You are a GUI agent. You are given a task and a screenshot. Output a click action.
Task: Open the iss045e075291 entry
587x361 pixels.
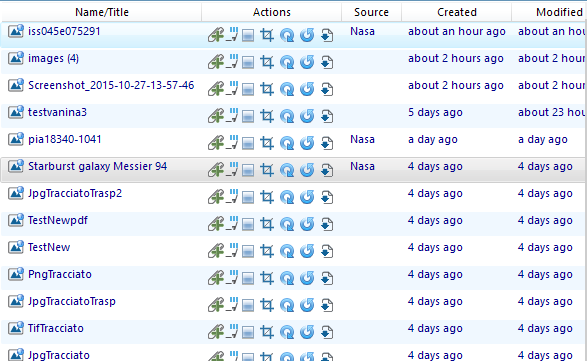[64, 31]
